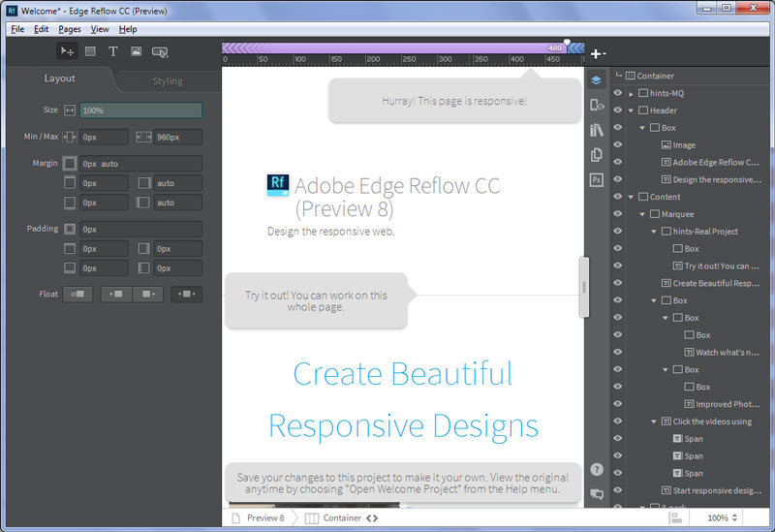Open the feedback chat icon
This screenshot has width=775, height=532.
click(597, 494)
